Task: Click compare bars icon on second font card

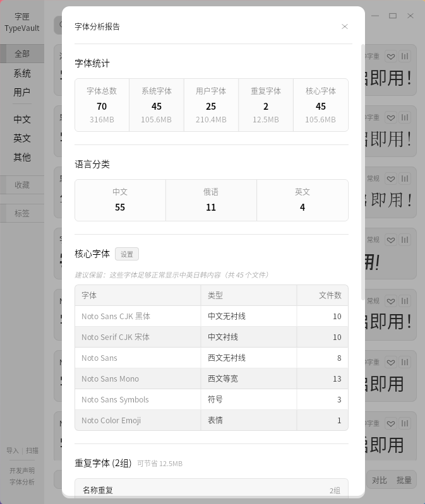Action: click(x=405, y=118)
